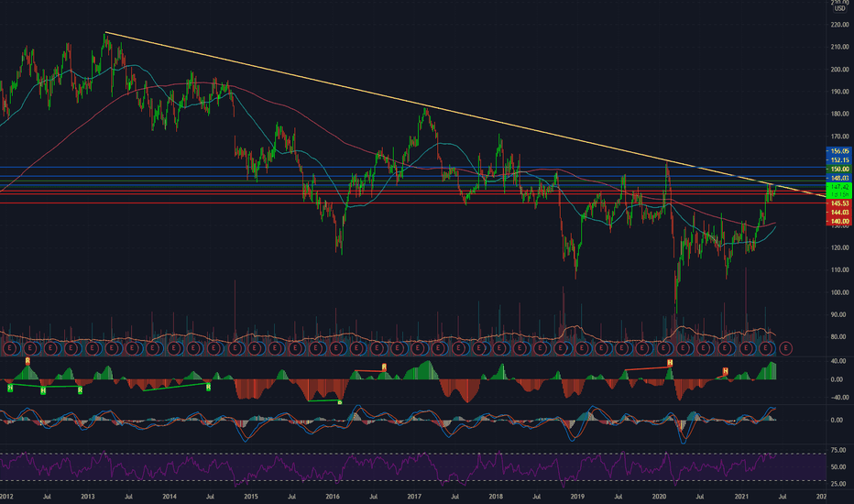The image size is (854, 504).
Task: Click the 100.00 price scale label
Action: coord(839,292)
